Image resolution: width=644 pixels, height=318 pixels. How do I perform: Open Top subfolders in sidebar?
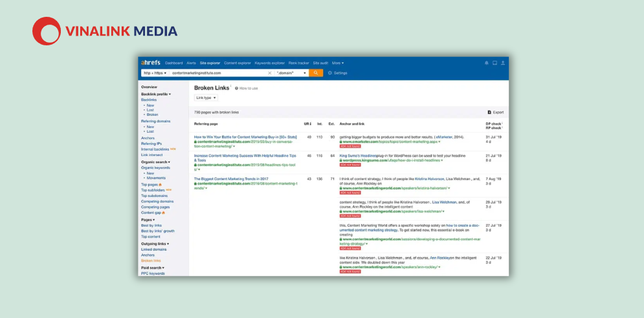tap(153, 190)
